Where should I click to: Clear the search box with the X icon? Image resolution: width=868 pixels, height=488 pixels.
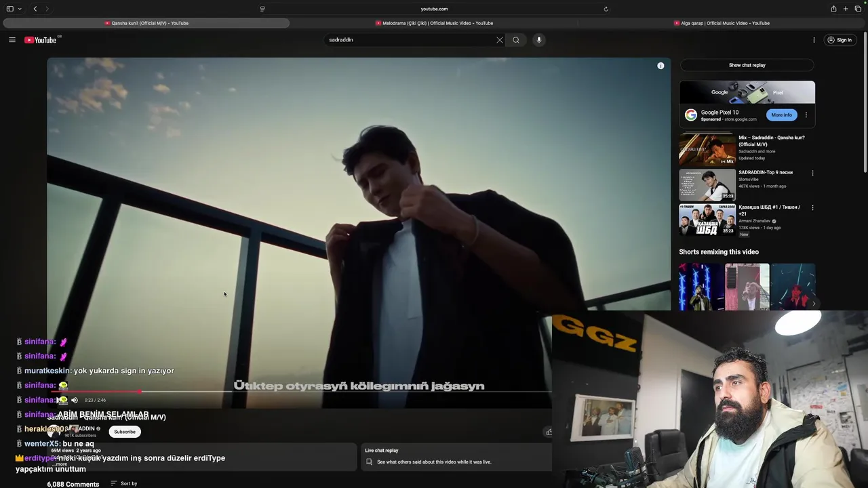point(500,40)
